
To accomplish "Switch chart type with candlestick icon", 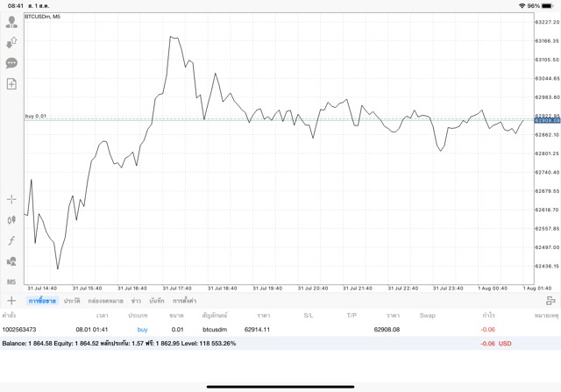I will (x=11, y=220).
